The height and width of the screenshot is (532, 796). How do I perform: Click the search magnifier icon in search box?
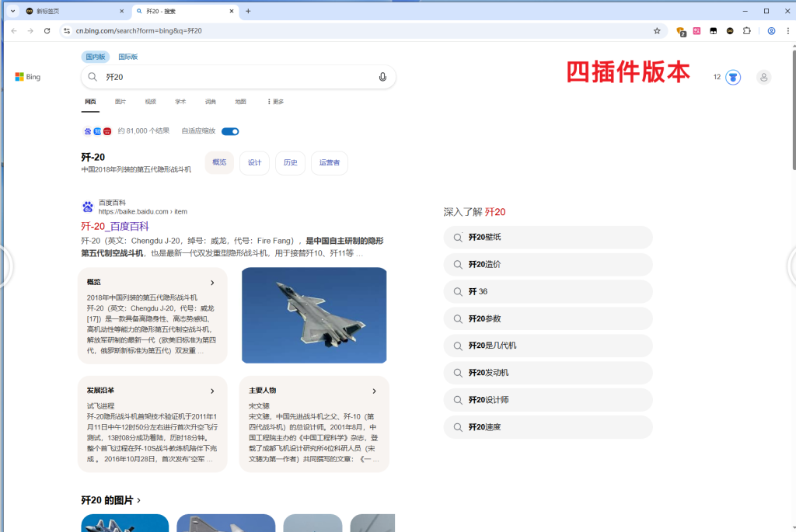(93, 77)
